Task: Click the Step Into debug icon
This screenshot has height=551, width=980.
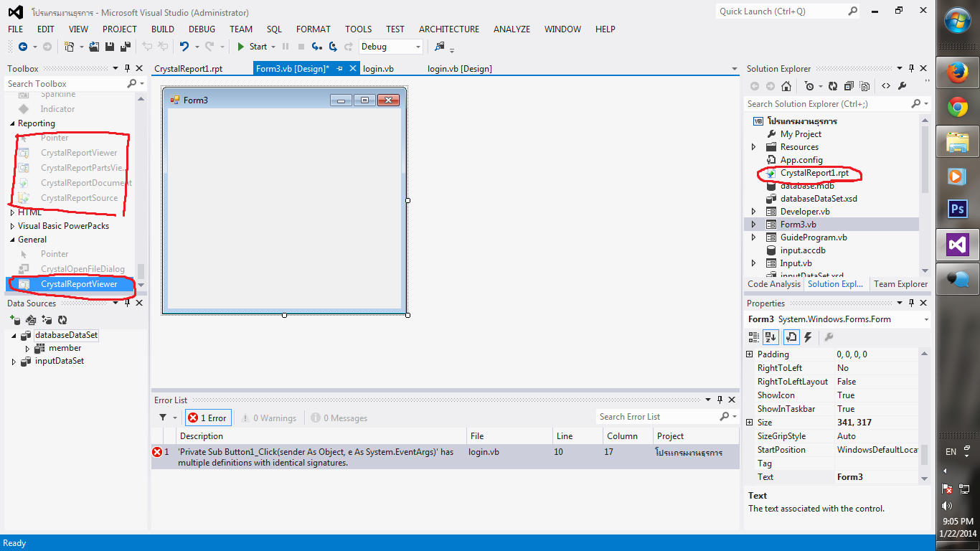Action: (x=316, y=47)
